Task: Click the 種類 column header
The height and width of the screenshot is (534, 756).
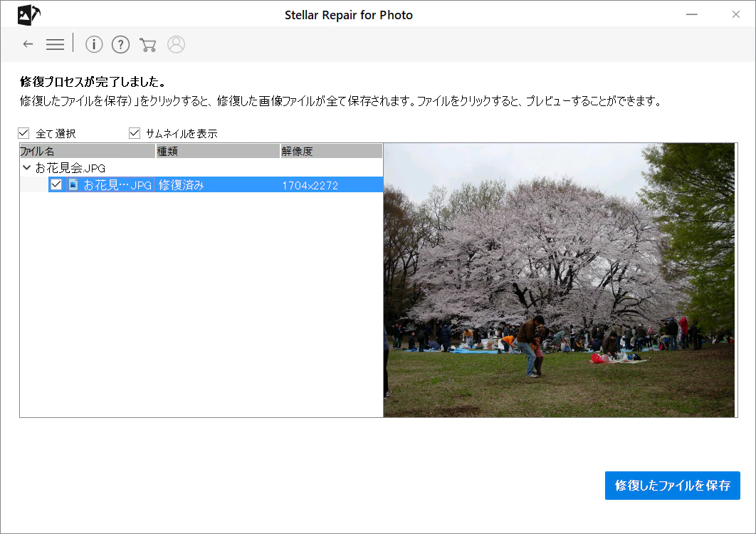Action: point(218,151)
